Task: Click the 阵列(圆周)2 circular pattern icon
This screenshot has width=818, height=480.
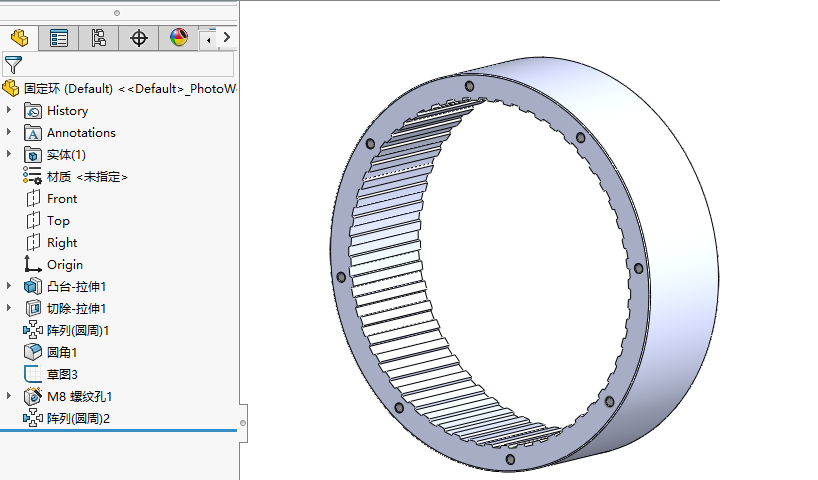Action: pos(32,418)
